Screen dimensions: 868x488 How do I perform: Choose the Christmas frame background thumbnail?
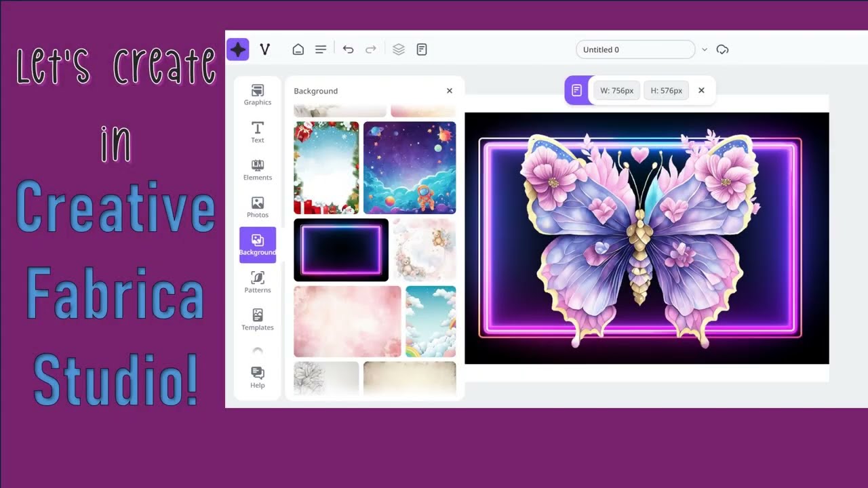pyautogui.click(x=326, y=167)
